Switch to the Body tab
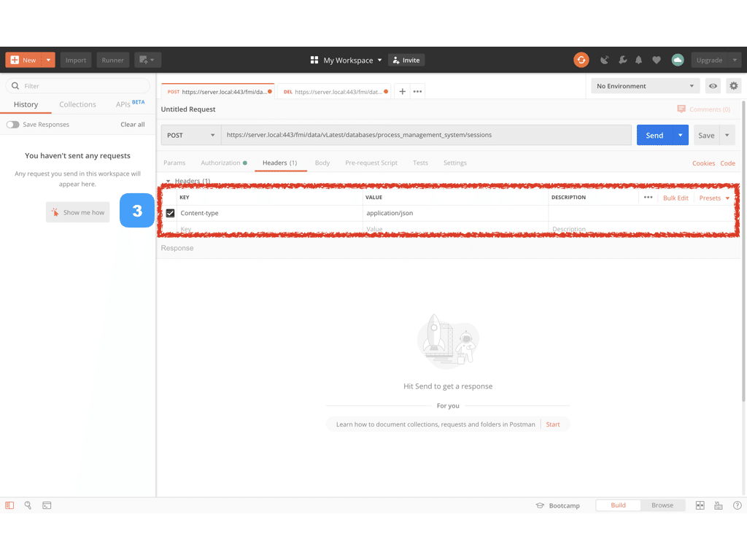Screen dimensions: 747x560 click(322, 163)
